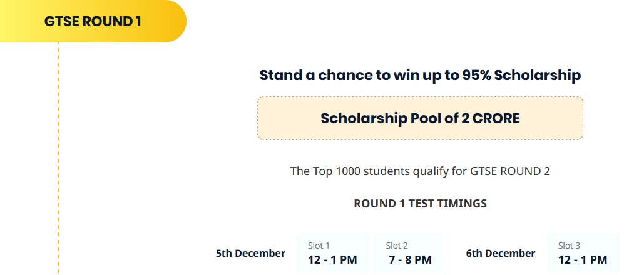Click '12 - 1 PM' time under Slot 1
This screenshot has width=644, height=275.
pyautogui.click(x=332, y=260)
